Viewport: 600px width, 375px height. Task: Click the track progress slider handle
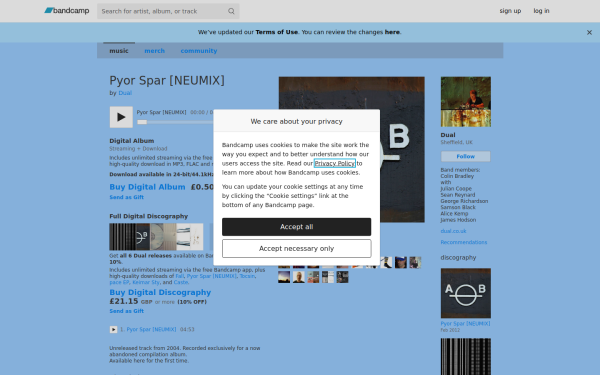[142, 122]
